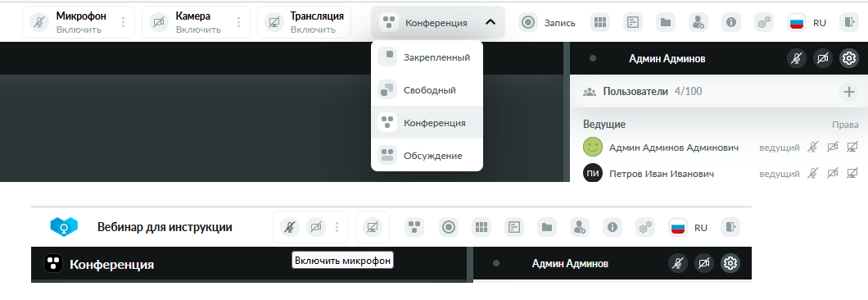Click exit door icon in Вебинар для инструкции toolbar
Image resolution: width=868 pixels, height=300 pixels.
click(x=730, y=227)
